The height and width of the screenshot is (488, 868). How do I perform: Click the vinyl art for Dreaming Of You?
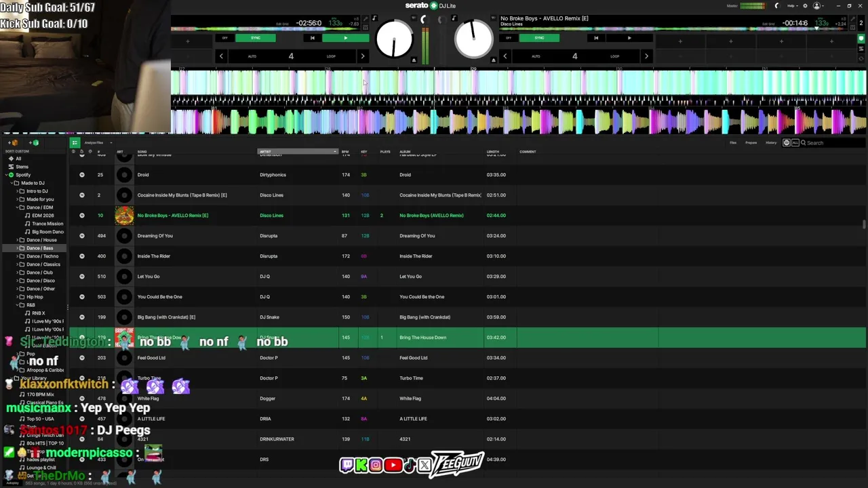point(124,236)
